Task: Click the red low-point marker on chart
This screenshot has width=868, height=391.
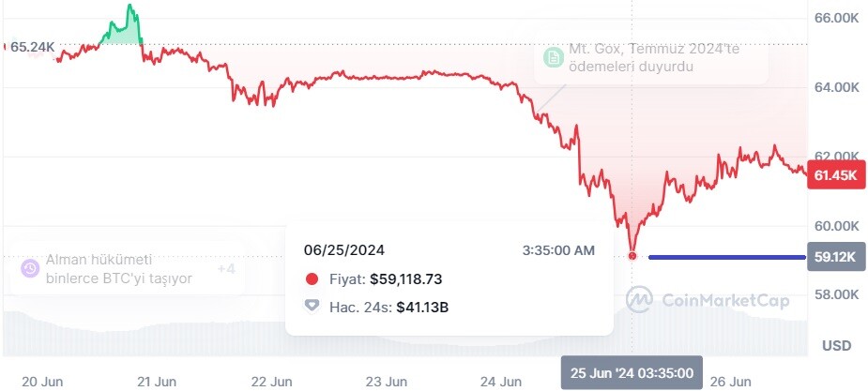Action: pyautogui.click(x=632, y=255)
